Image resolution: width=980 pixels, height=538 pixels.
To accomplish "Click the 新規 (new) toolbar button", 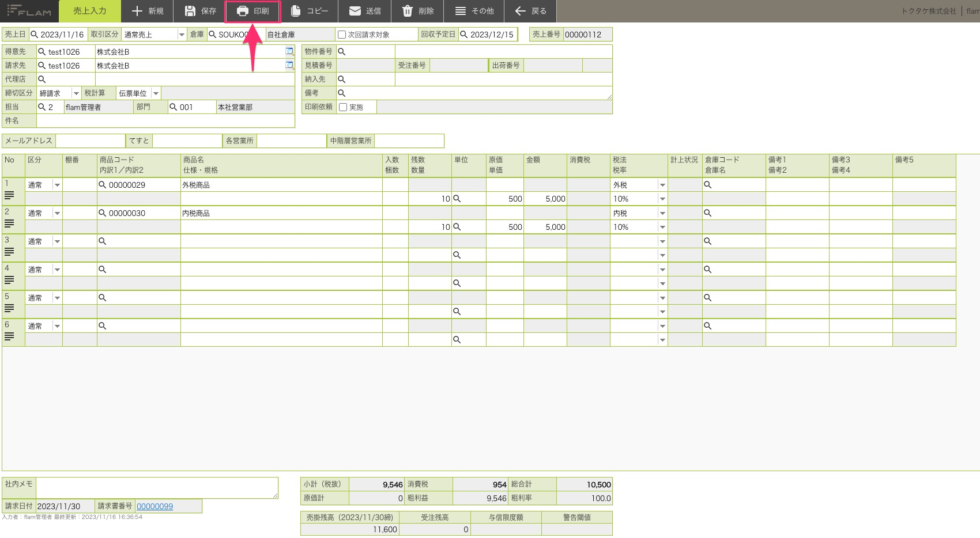I will (x=147, y=11).
